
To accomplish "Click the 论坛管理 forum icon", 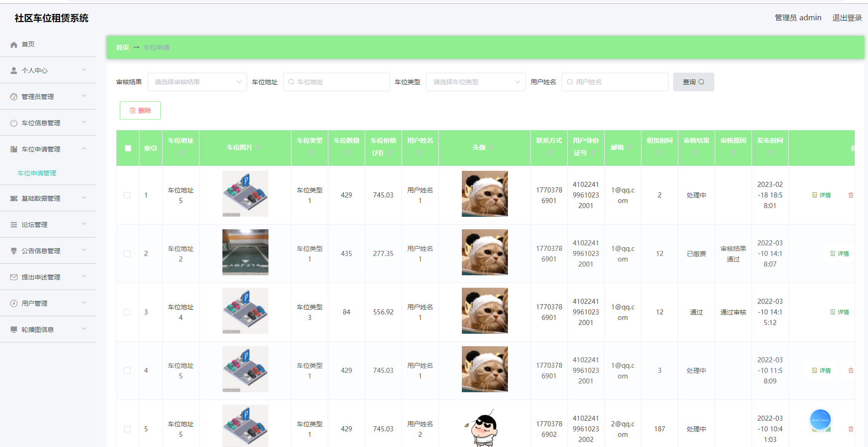I will (x=13, y=224).
